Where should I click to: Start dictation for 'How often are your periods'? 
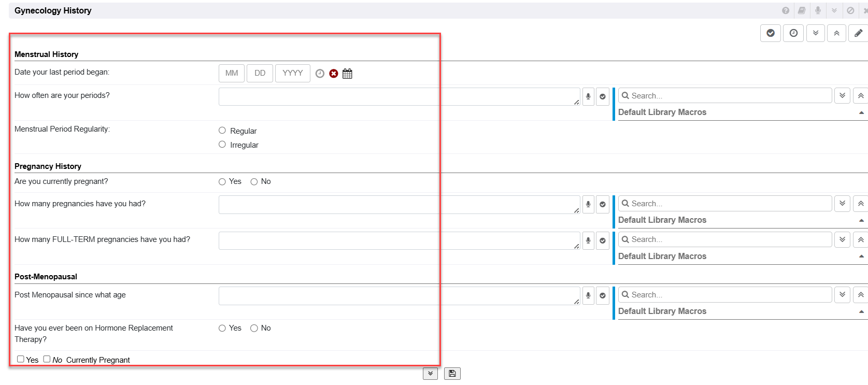(x=588, y=96)
